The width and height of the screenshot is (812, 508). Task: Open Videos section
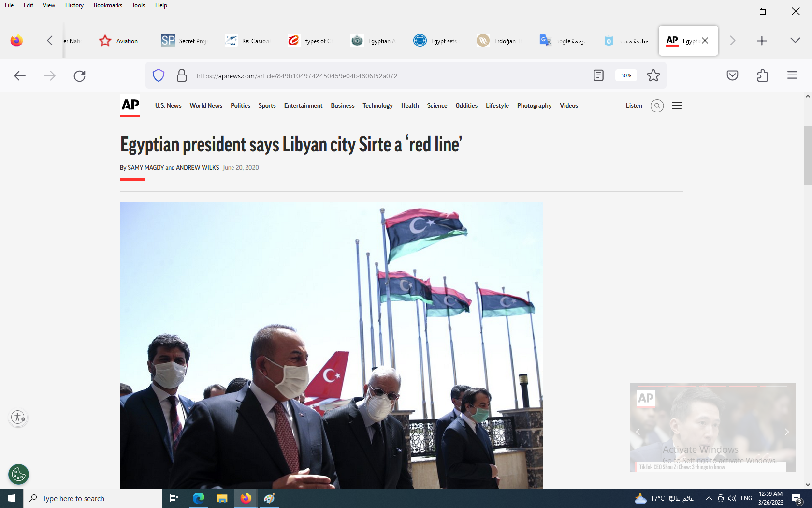(x=569, y=105)
